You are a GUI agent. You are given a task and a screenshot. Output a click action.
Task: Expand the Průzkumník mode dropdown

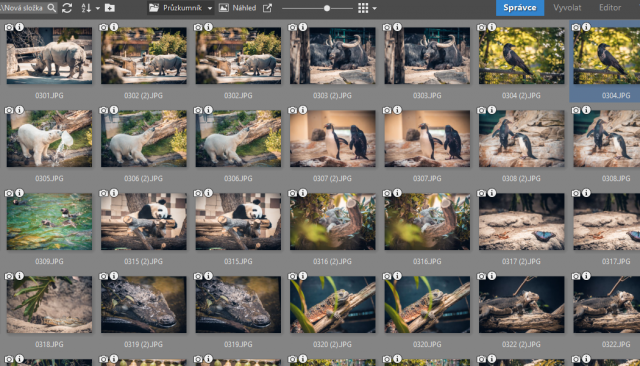tap(209, 8)
